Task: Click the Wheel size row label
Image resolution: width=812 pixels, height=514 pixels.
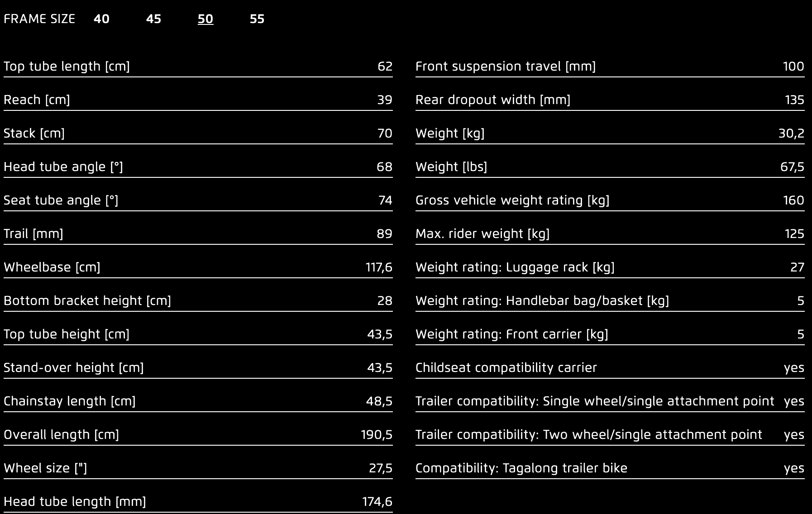Action: tap(45, 468)
